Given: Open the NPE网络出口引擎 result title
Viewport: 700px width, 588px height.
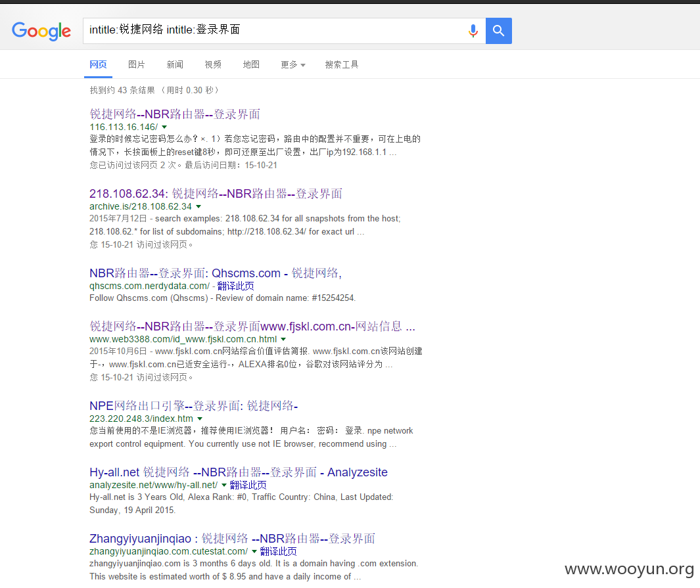Looking at the screenshot, I should [193, 406].
